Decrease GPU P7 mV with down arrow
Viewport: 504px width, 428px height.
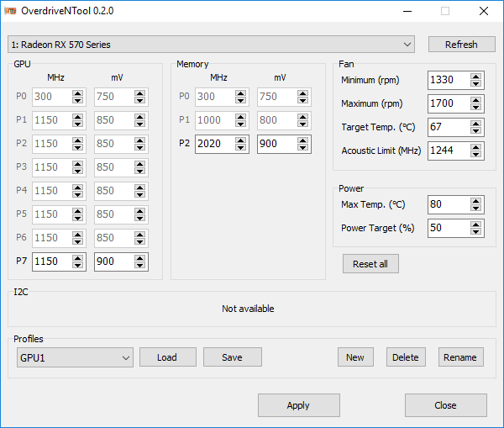(139, 265)
